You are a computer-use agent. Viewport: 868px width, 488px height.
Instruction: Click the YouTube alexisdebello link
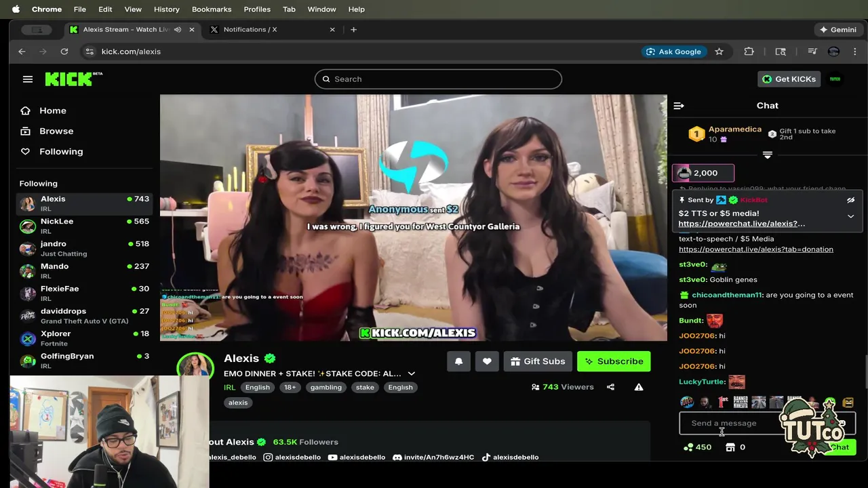[x=356, y=457]
